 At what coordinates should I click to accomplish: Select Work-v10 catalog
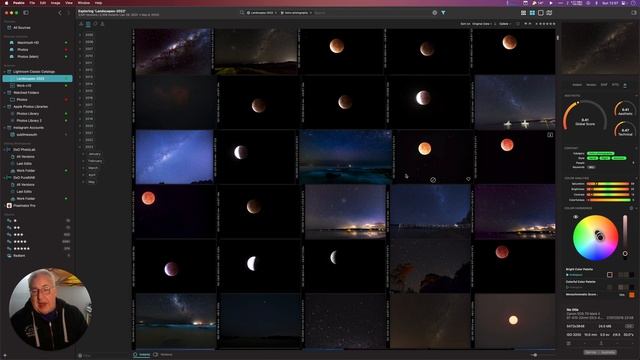(24, 86)
